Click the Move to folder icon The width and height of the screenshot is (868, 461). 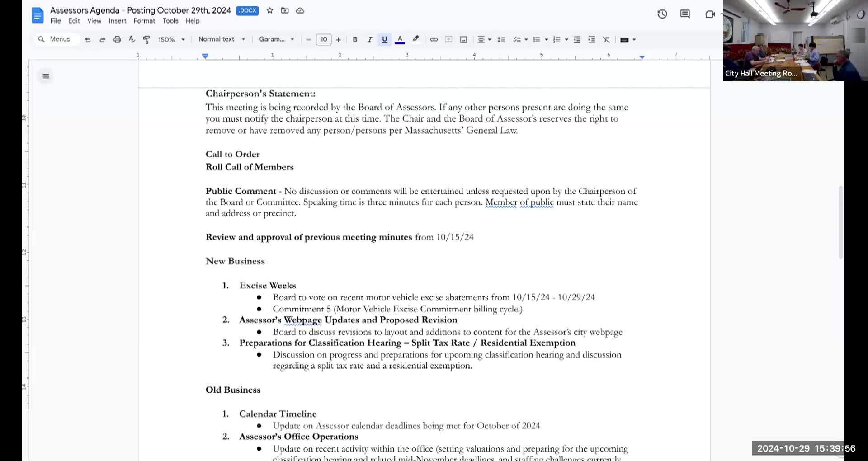(285, 10)
